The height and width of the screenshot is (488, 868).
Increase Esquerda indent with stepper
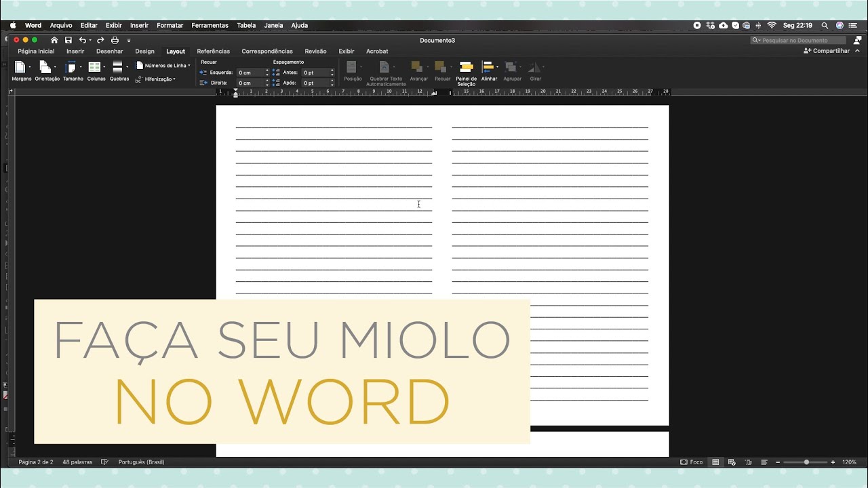(267, 70)
